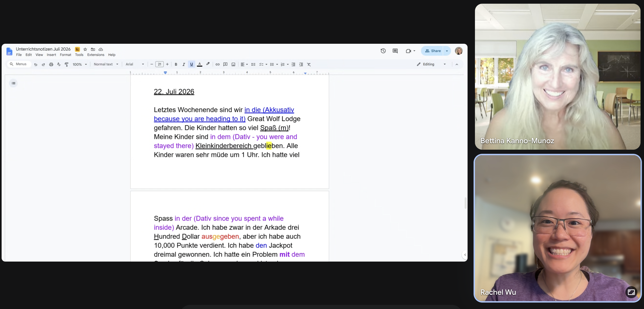This screenshot has height=309, width=644.
Task: Open the View menu
Action: coord(39,55)
